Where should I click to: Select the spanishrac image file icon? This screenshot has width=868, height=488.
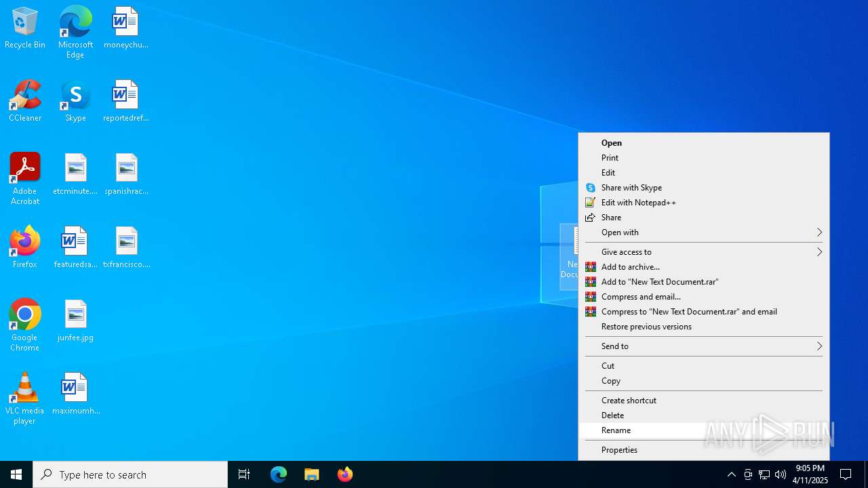click(x=126, y=175)
